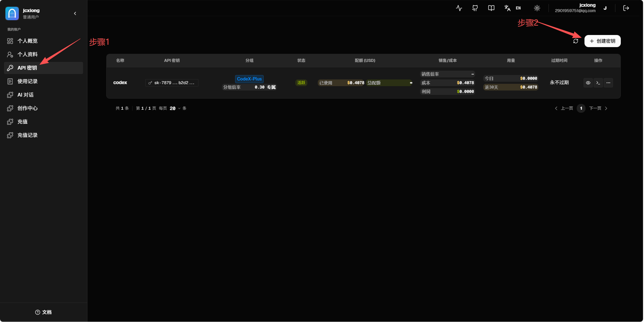Go to next page 下一页

pos(598,108)
